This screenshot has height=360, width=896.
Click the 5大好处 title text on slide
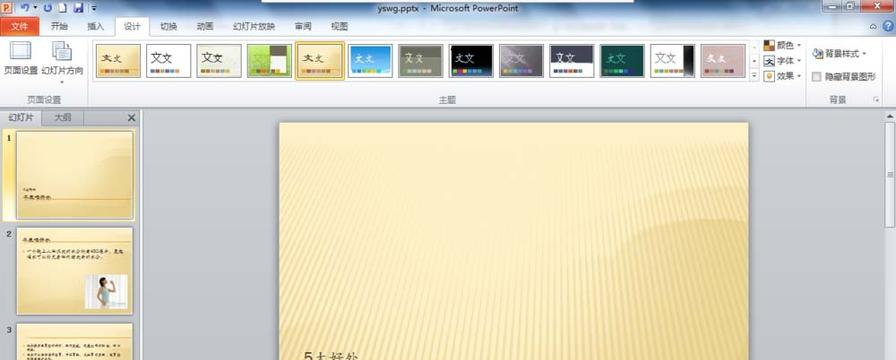click(330, 356)
